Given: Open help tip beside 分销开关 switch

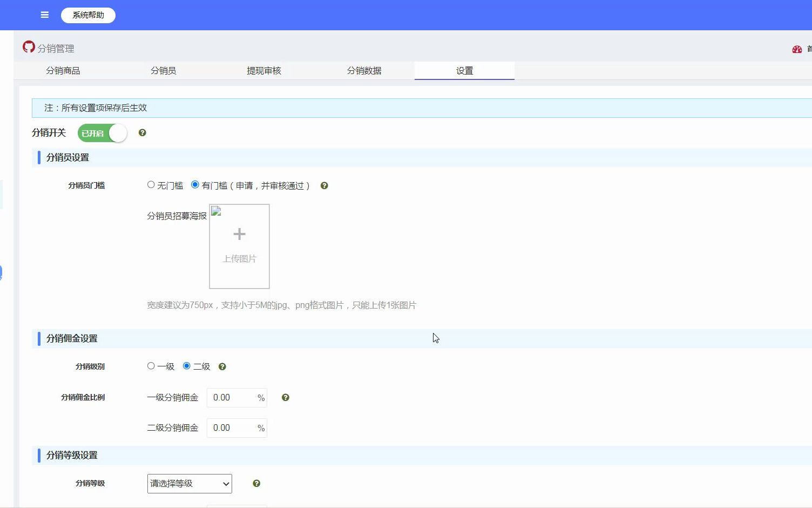Looking at the screenshot, I should coord(141,132).
